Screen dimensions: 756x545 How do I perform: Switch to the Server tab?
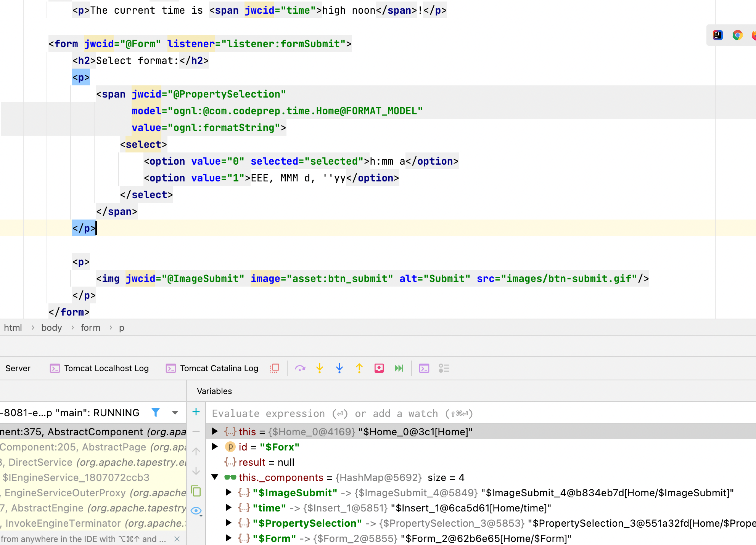click(18, 368)
